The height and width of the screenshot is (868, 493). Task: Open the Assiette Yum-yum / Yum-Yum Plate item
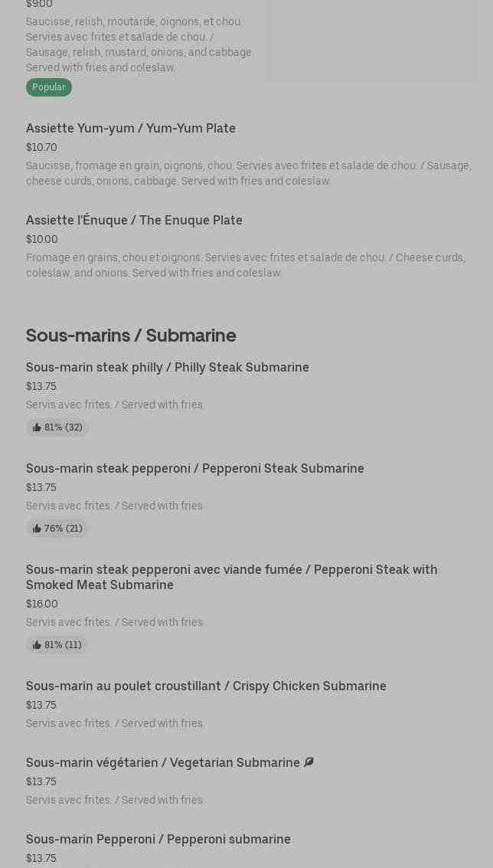[x=131, y=128]
